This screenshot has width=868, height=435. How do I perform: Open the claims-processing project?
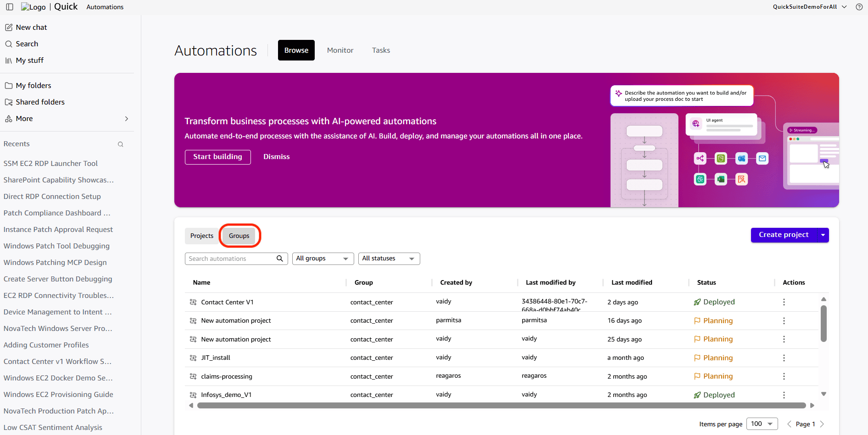[227, 376]
